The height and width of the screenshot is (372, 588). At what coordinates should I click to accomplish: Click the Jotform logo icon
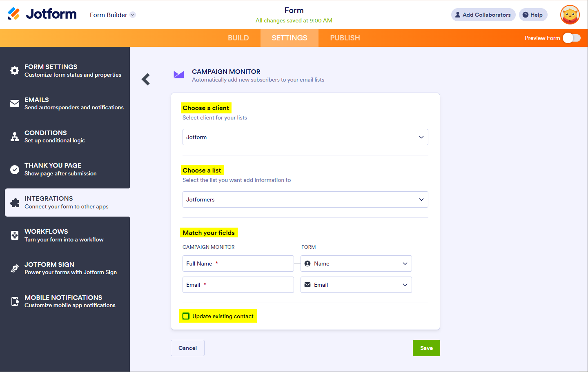(x=14, y=14)
